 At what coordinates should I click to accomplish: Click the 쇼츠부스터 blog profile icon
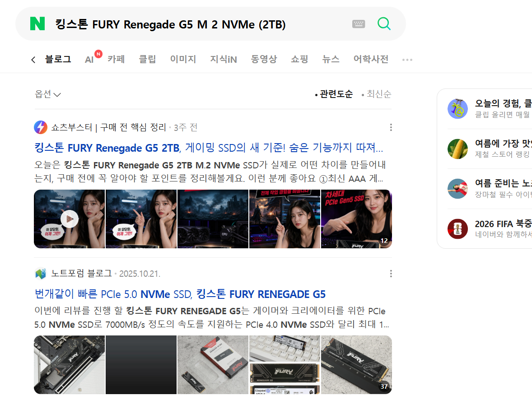(x=41, y=127)
